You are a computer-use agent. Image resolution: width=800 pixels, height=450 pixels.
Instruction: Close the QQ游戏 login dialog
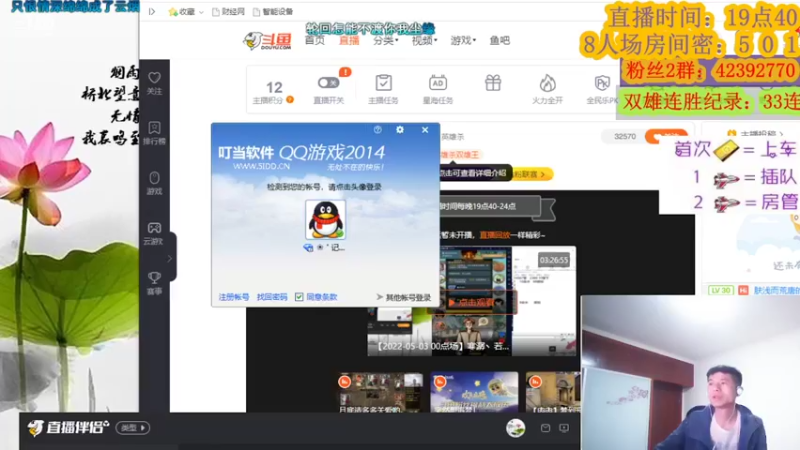(425, 130)
